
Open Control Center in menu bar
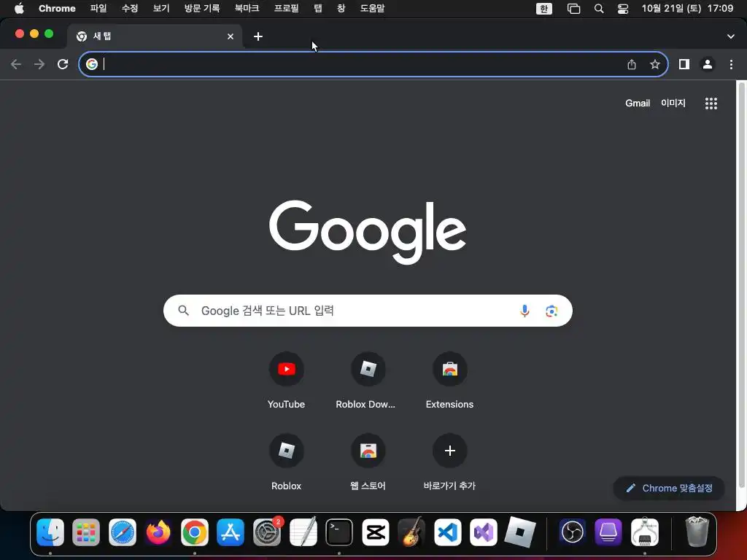[x=623, y=9]
